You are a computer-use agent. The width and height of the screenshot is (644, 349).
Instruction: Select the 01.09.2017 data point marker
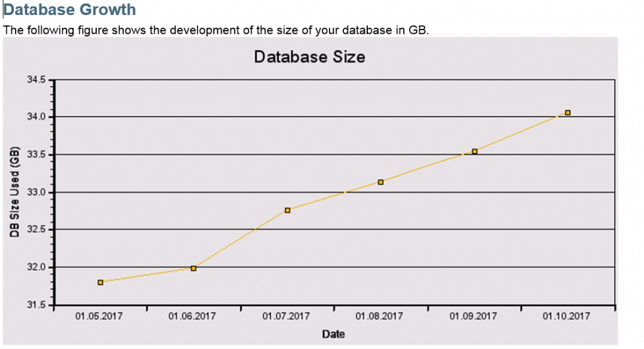point(474,152)
